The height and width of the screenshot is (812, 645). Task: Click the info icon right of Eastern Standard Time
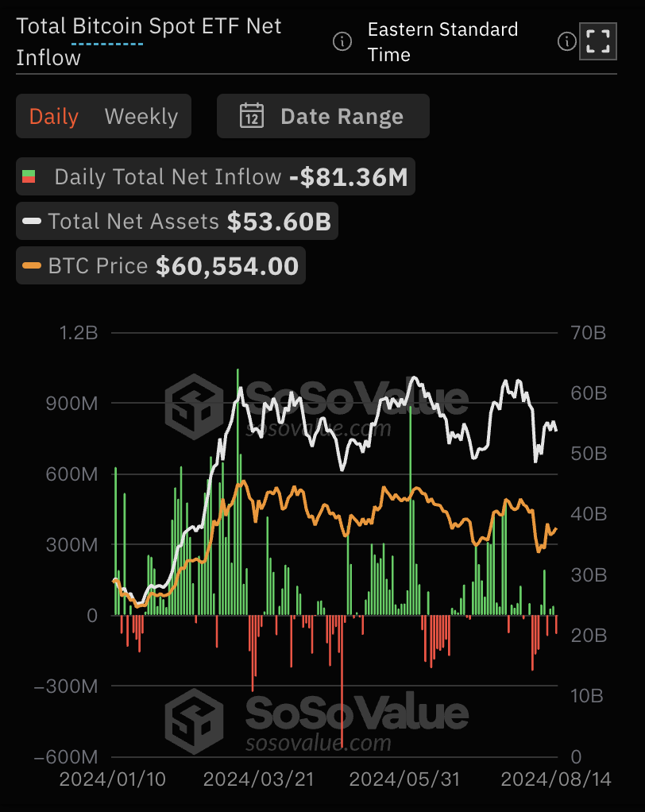[x=566, y=41]
